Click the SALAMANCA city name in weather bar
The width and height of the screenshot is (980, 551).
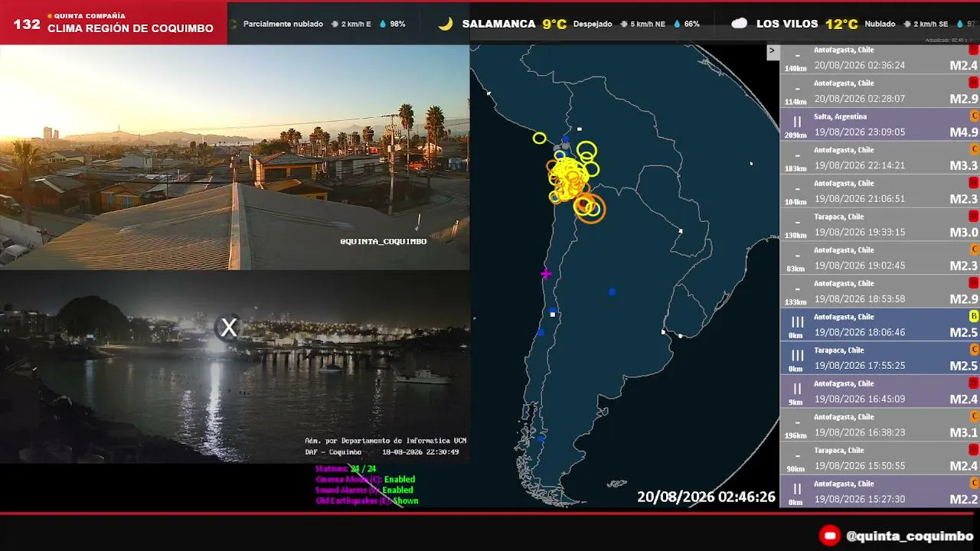coord(498,24)
